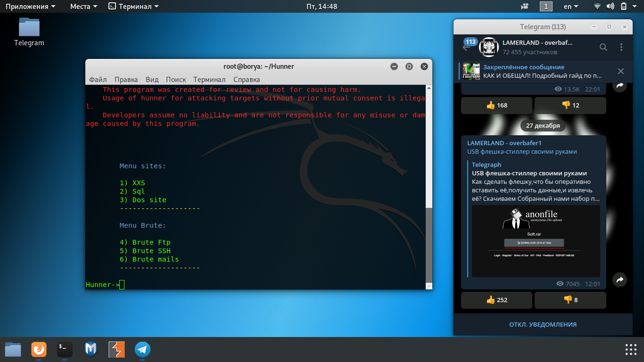Launch Metasploit from the dock
This screenshot has height=362, width=644.
pyautogui.click(x=91, y=349)
